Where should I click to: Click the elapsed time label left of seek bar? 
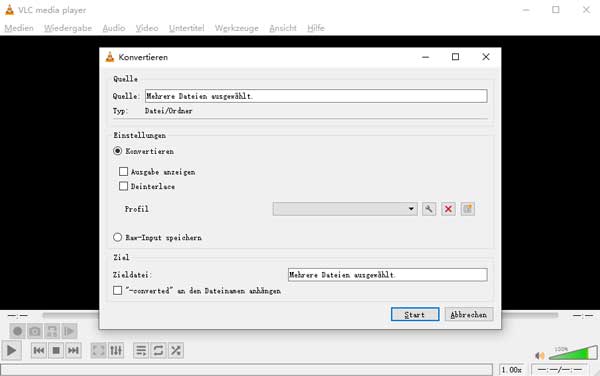click(x=18, y=316)
